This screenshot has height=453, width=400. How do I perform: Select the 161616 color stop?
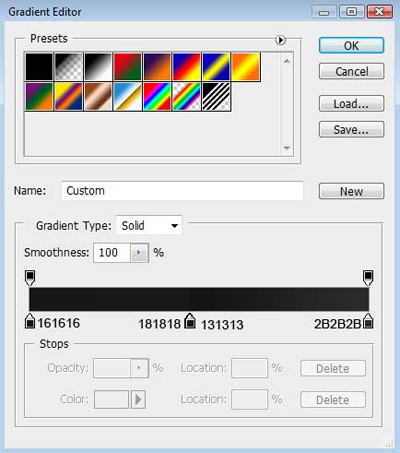30,321
